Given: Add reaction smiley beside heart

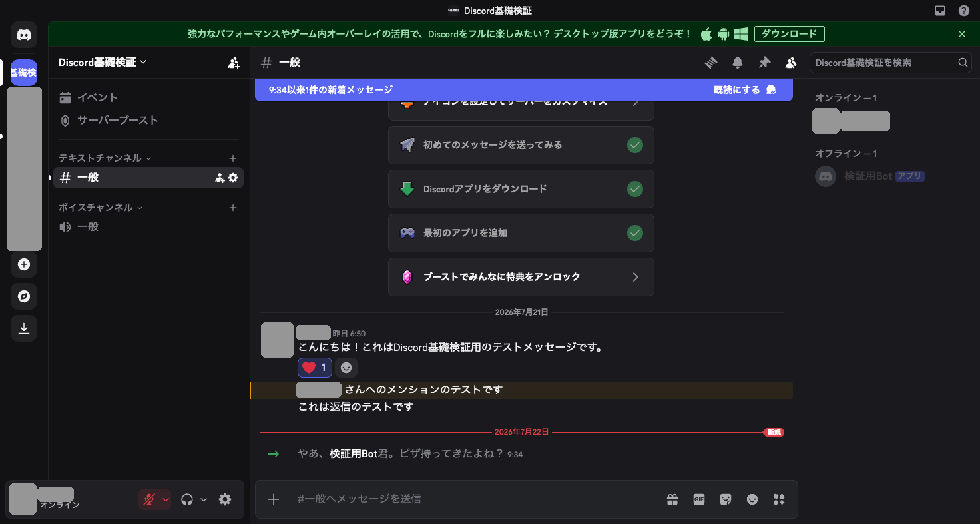Looking at the screenshot, I should pos(346,367).
